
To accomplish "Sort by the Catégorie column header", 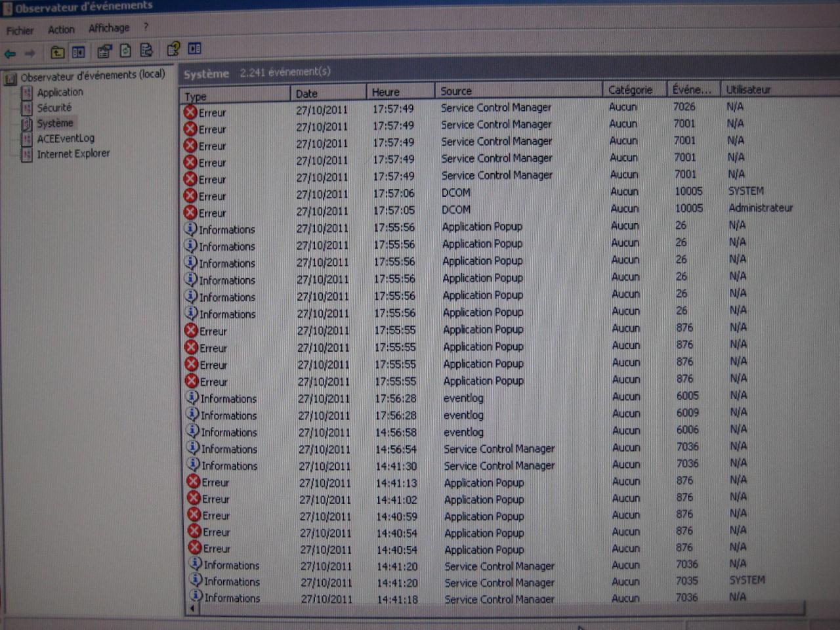I will click(x=635, y=89).
